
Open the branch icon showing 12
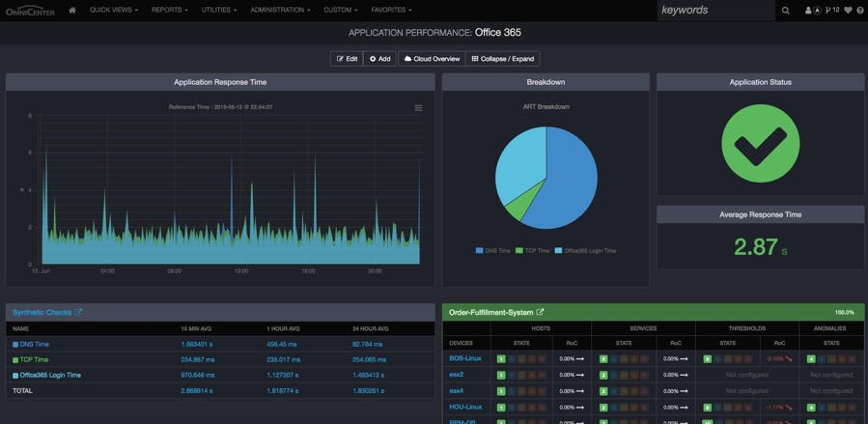pyautogui.click(x=831, y=10)
